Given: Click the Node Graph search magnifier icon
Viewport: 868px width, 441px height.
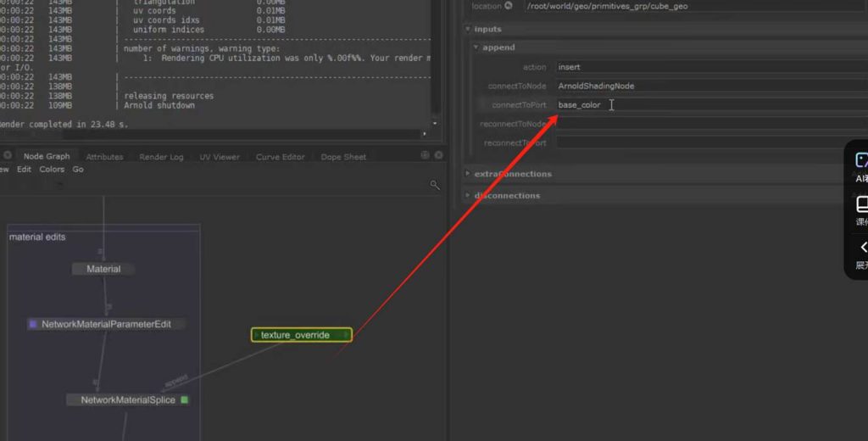Looking at the screenshot, I should pos(435,185).
